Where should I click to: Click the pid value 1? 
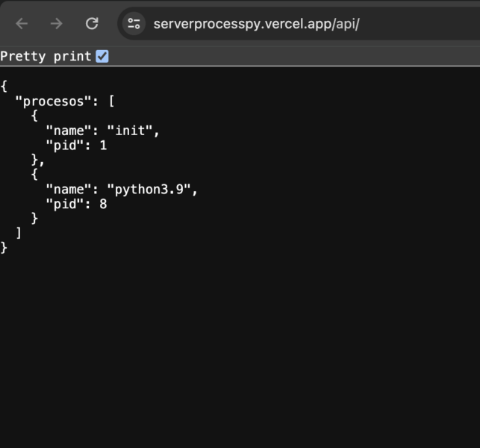(104, 146)
